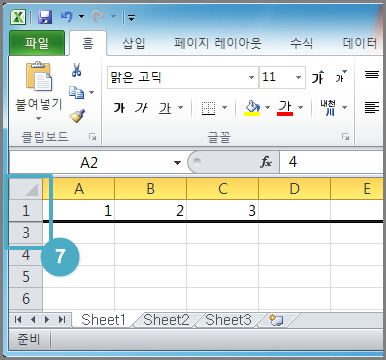Increase font size with the large 가 icon
Viewport: 386px width, 360px height.
[x=318, y=77]
